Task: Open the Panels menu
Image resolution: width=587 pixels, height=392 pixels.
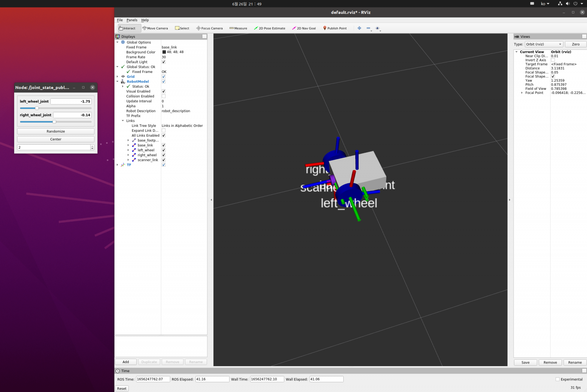Action: pyautogui.click(x=132, y=20)
